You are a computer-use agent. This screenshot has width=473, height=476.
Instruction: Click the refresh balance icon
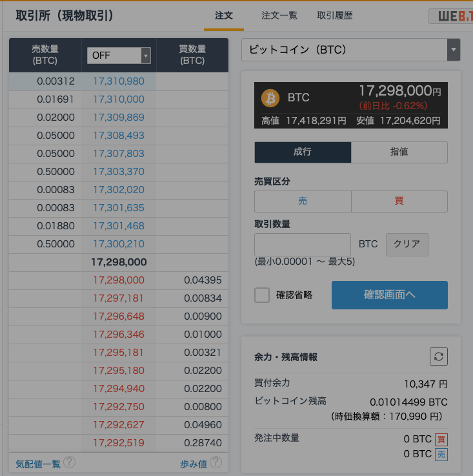(439, 357)
